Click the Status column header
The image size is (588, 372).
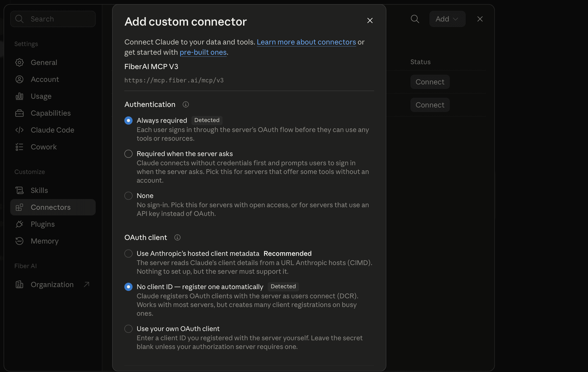pos(420,62)
